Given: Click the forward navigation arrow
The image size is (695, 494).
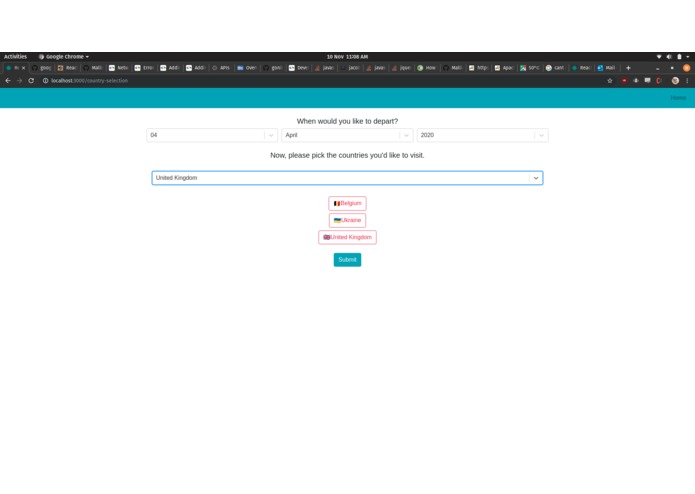Looking at the screenshot, I should click(20, 81).
